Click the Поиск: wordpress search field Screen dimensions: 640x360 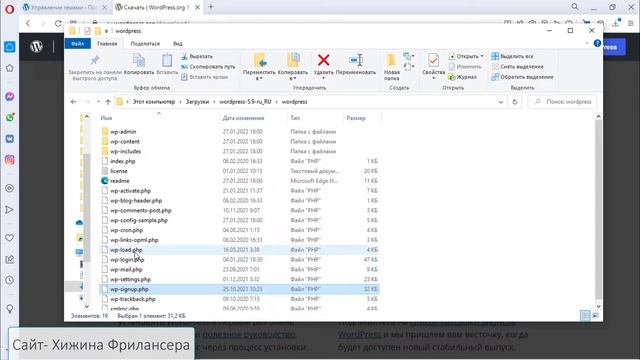click(x=562, y=102)
